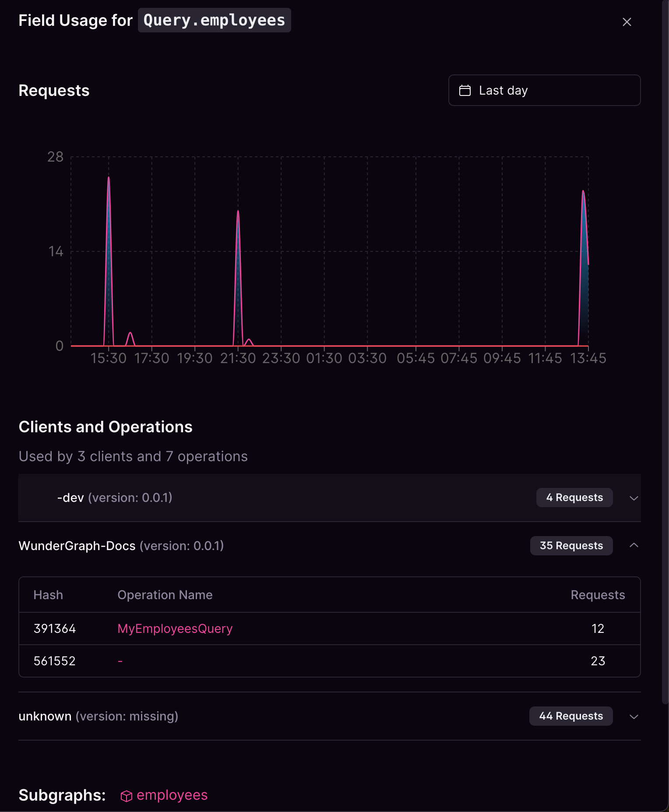Viewport: 669px width, 812px height.
Task: Click the chart peak near 13:45
Action: click(583, 191)
